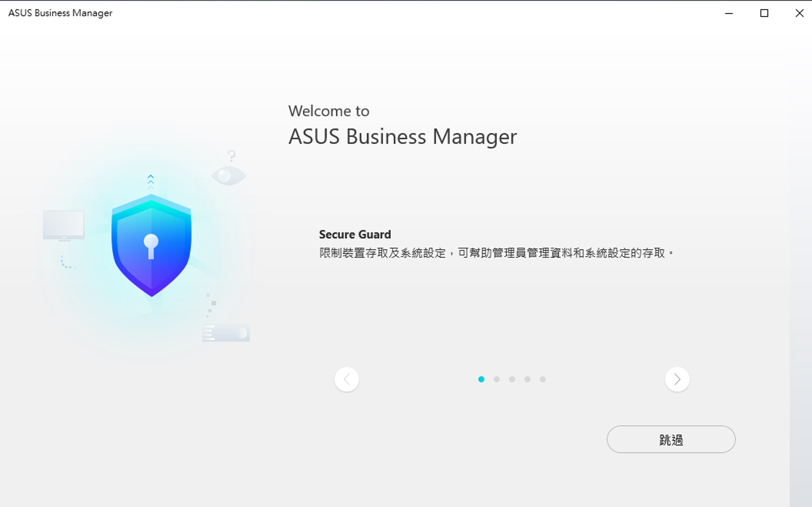Click the keyhole inside the shield graphic
This screenshot has height=507, width=812.
point(151,246)
